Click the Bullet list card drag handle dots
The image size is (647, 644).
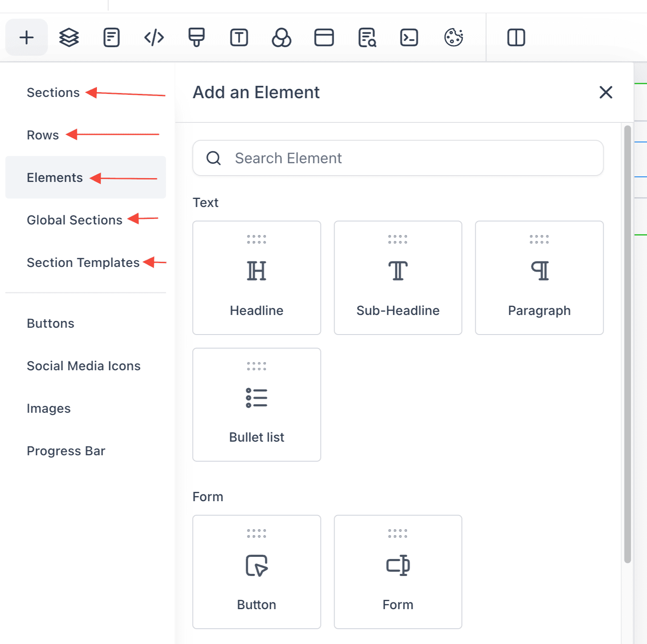257,366
